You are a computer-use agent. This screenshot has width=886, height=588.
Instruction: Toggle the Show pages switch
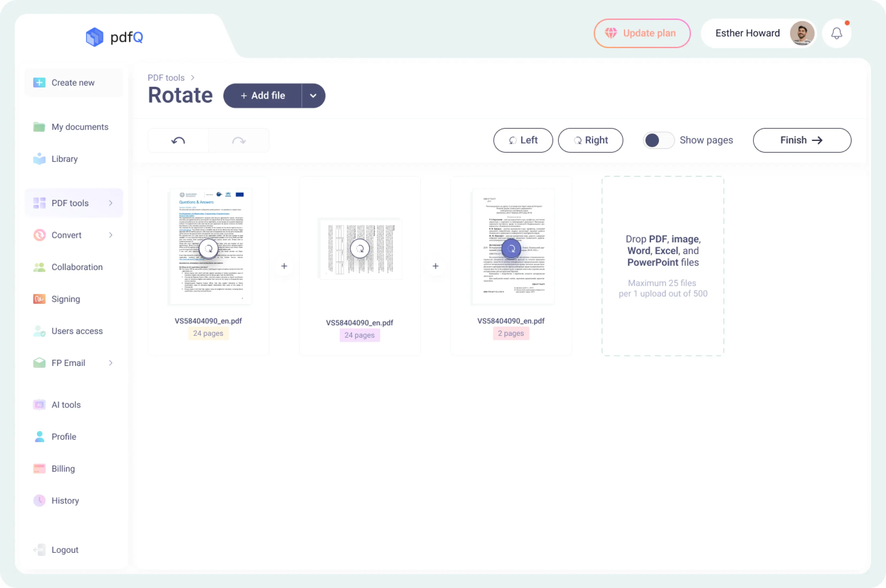point(658,140)
